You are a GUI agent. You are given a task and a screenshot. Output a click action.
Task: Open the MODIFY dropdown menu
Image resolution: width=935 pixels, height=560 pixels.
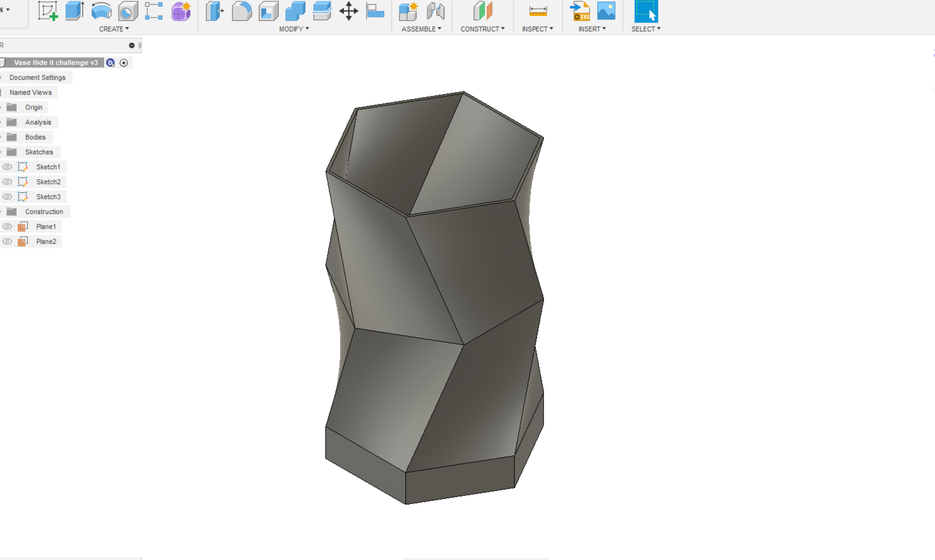(x=294, y=29)
